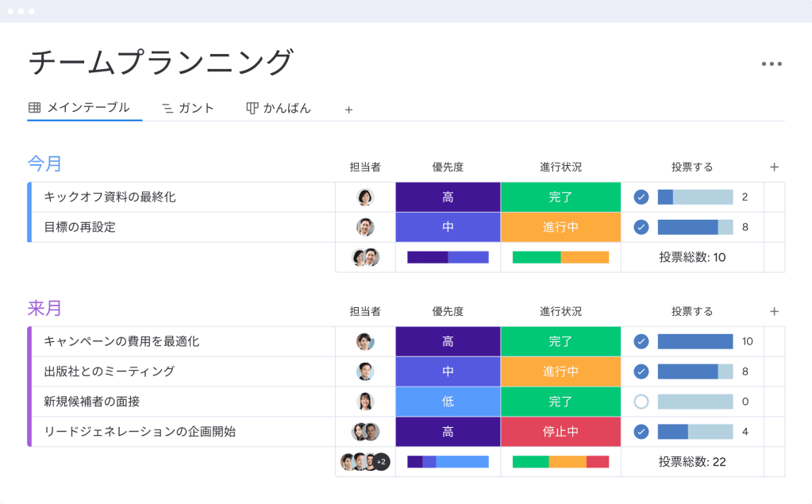Enable the vote circle for 新規候補者の面接
Image resolution: width=812 pixels, height=504 pixels.
point(641,402)
